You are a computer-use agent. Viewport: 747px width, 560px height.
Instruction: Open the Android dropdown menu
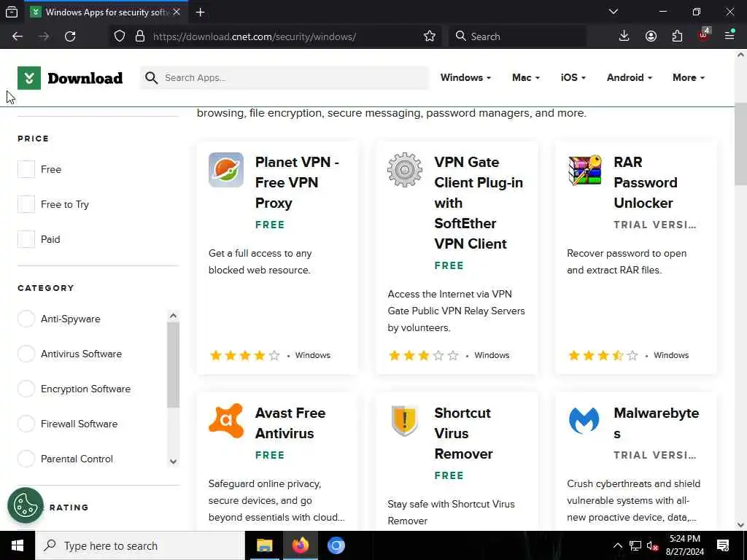point(629,77)
